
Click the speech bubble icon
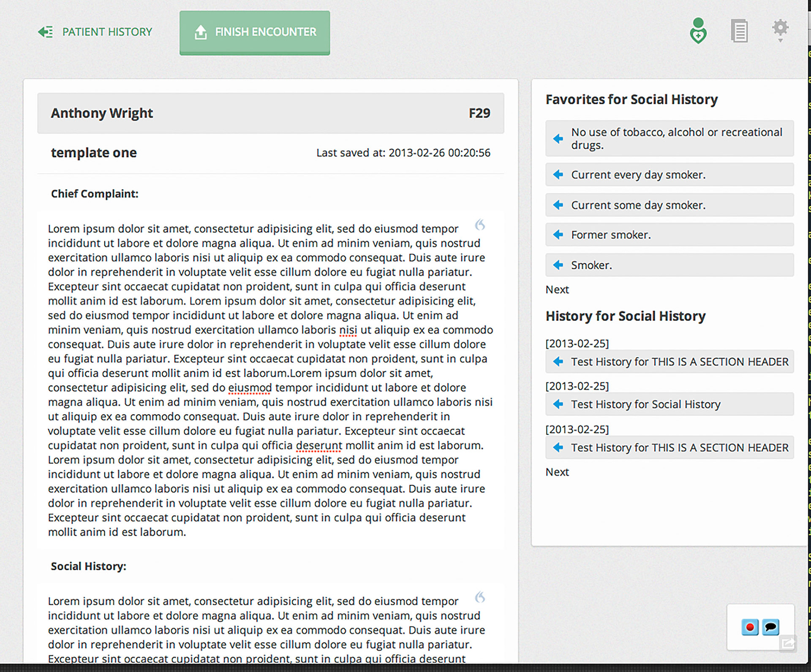pyautogui.click(x=770, y=627)
